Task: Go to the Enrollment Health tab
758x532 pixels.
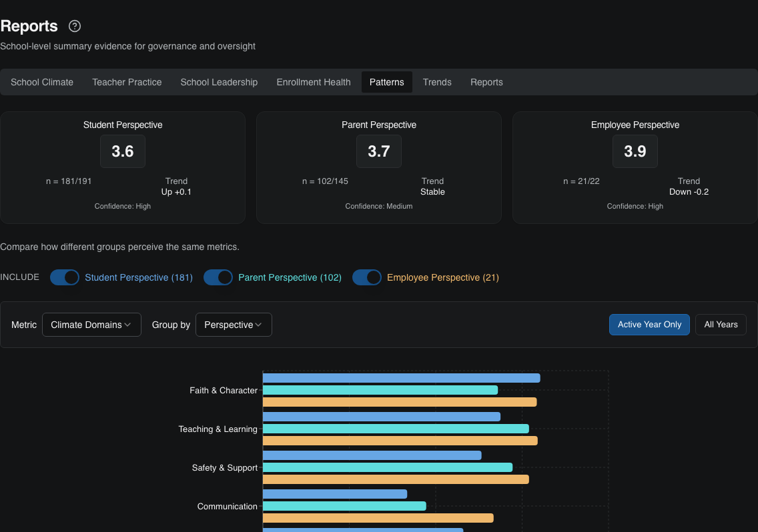Action: [314, 82]
